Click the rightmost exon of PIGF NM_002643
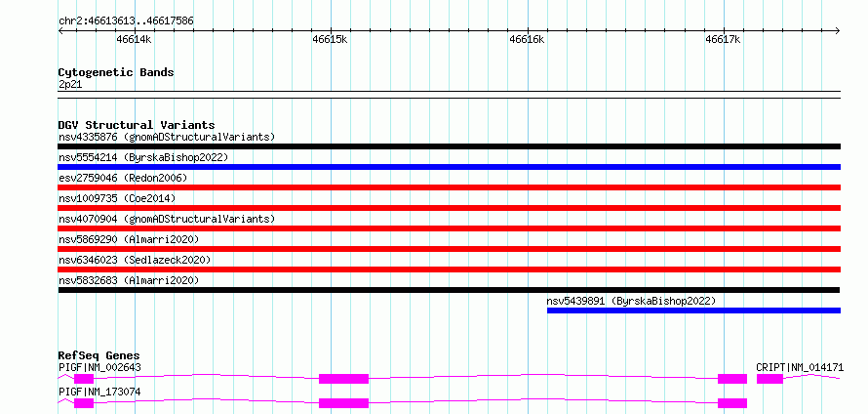The image size is (868, 414). pyautogui.click(x=732, y=379)
